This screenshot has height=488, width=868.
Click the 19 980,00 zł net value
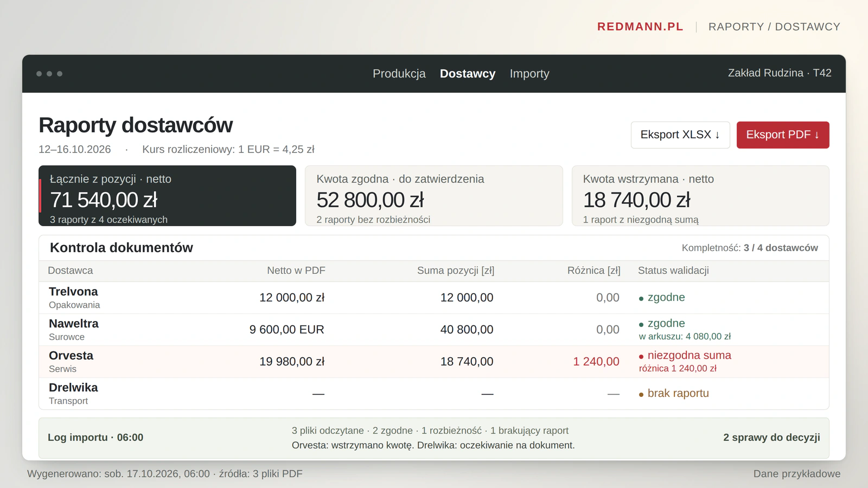tap(292, 362)
